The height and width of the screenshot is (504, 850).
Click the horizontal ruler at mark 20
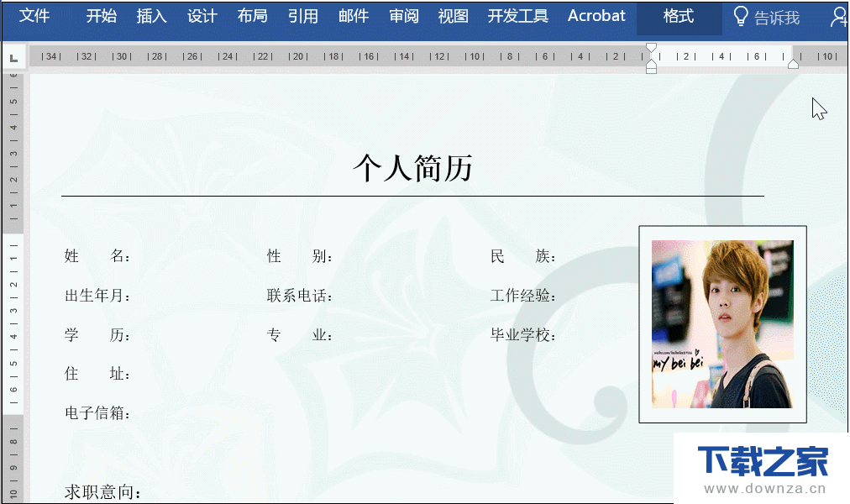(298, 56)
